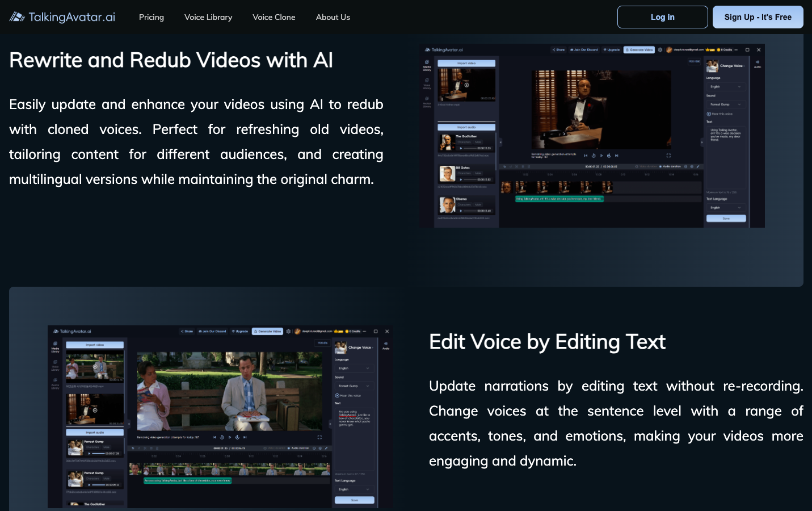
Task: Select the heading "Edit Voice by Editing Text"
Action: point(548,342)
